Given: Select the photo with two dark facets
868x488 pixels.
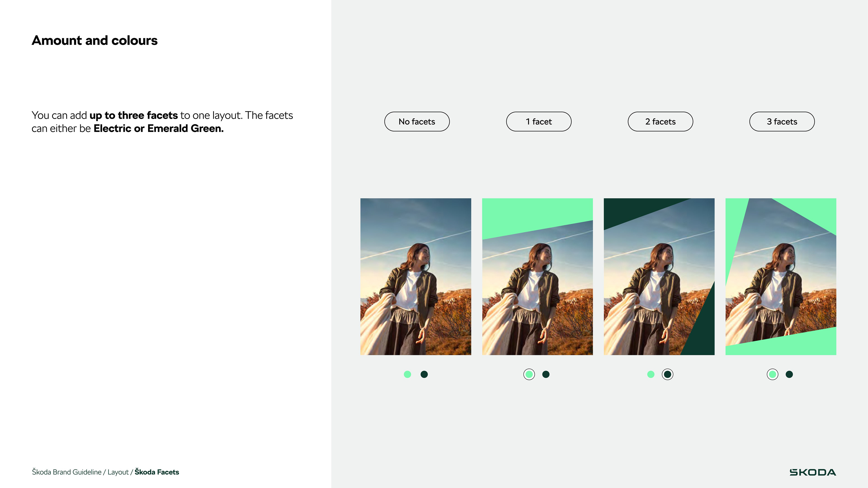Looking at the screenshot, I should (x=659, y=277).
